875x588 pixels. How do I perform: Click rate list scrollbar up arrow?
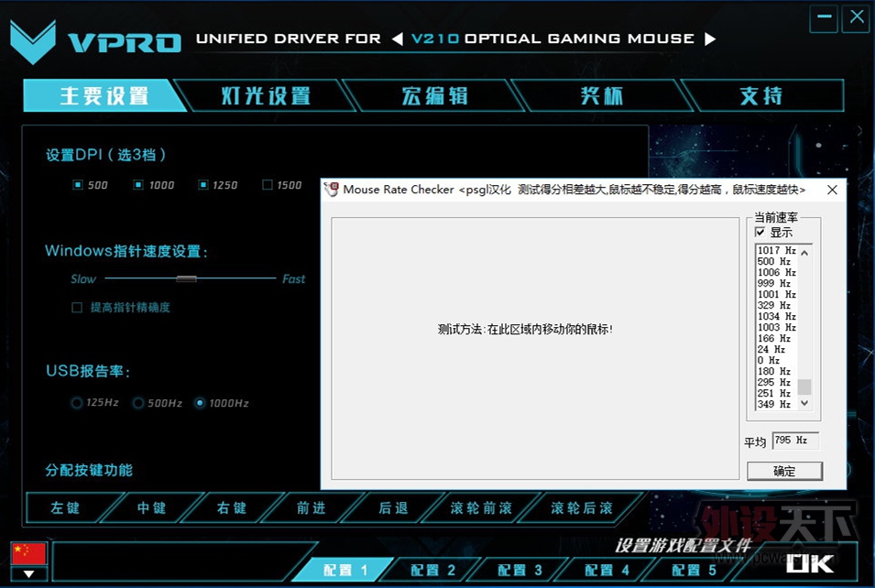click(804, 253)
